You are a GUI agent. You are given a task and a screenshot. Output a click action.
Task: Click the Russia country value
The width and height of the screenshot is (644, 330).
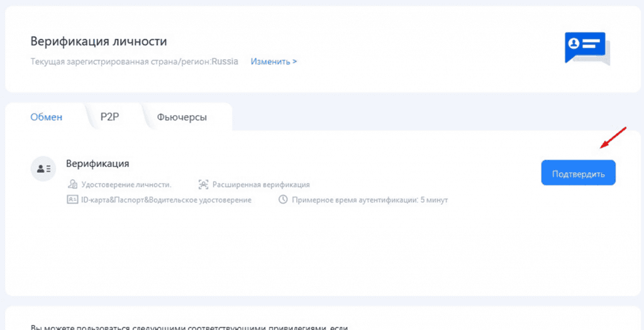[225, 62]
